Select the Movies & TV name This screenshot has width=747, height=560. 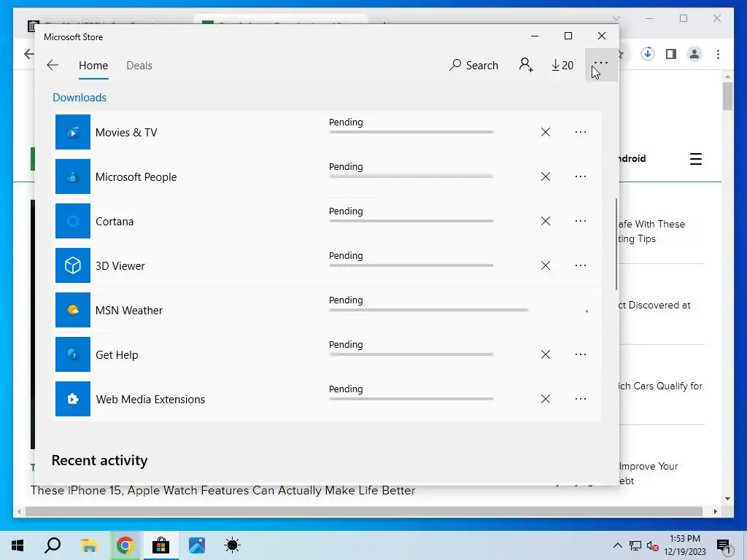(x=126, y=133)
